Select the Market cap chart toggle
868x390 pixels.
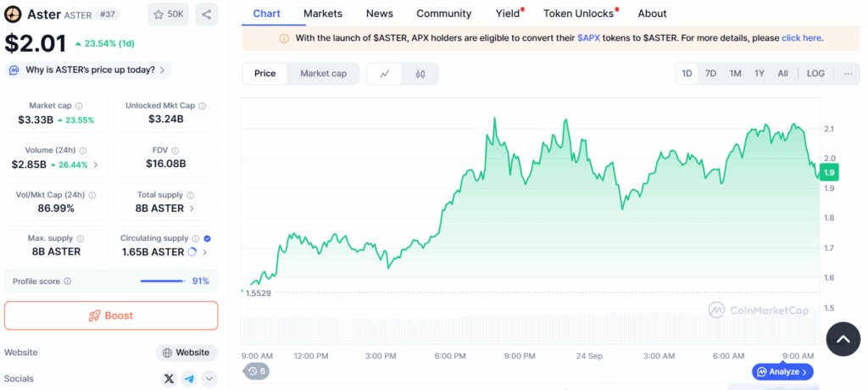point(323,74)
